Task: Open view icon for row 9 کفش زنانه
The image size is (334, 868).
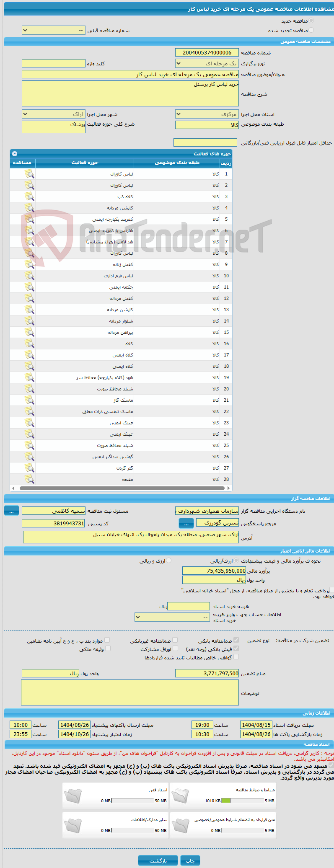Action: pyautogui.click(x=29, y=264)
